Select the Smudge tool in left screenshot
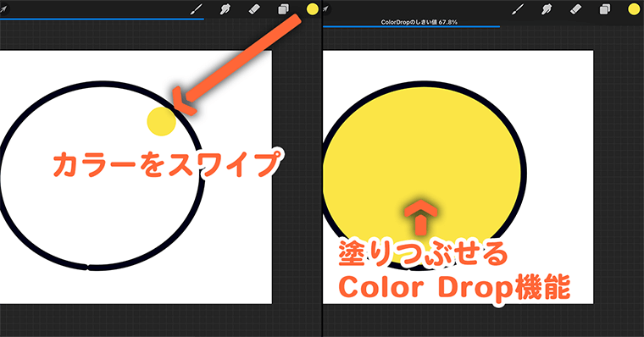This screenshot has height=337, width=644. click(x=225, y=9)
